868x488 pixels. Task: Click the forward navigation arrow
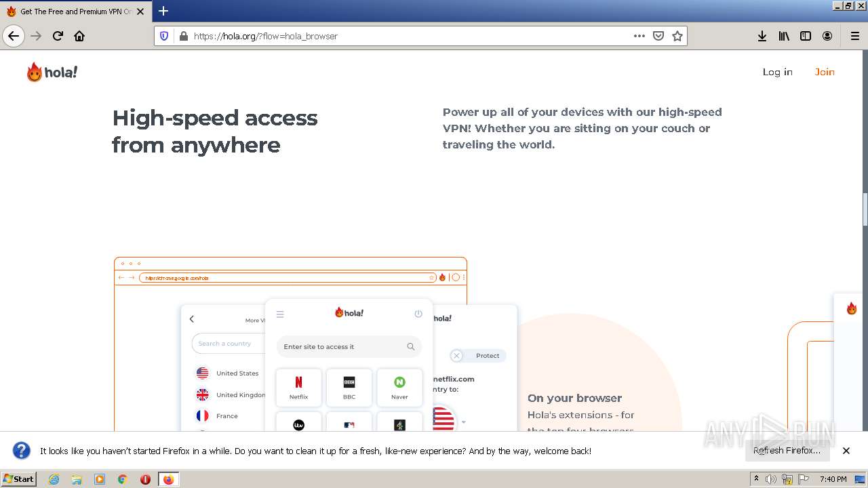pyautogui.click(x=36, y=36)
